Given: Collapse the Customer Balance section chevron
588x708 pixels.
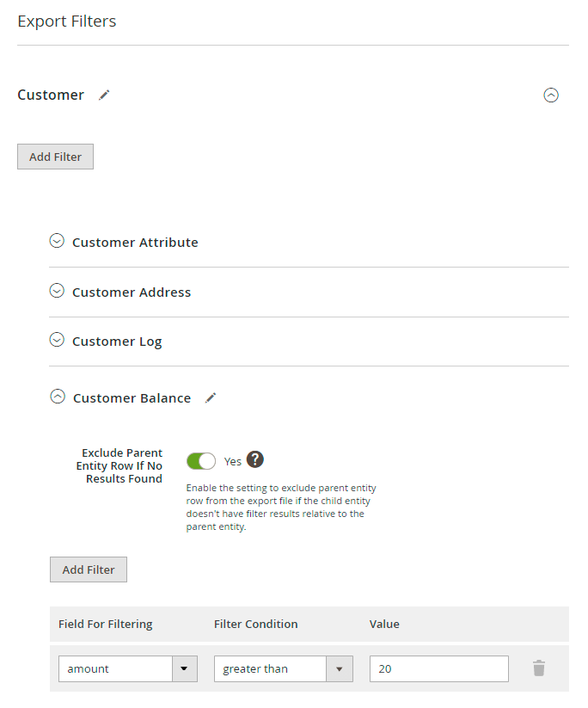Looking at the screenshot, I should 58,397.
